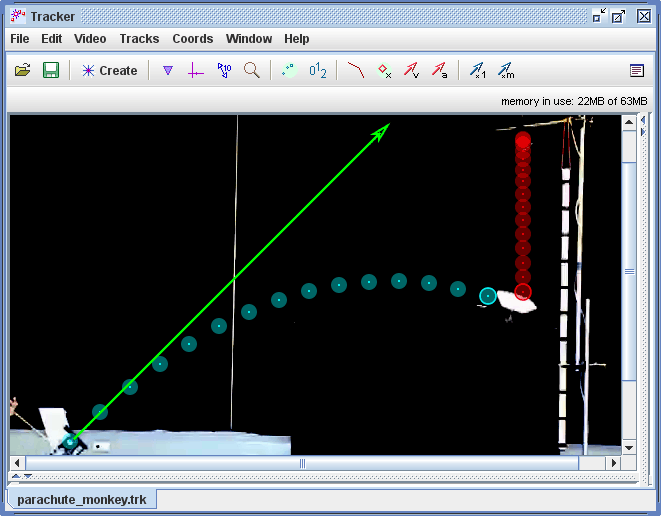This screenshot has height=516, width=661.
Task: Show acceleration vectors icon
Action: click(x=439, y=71)
